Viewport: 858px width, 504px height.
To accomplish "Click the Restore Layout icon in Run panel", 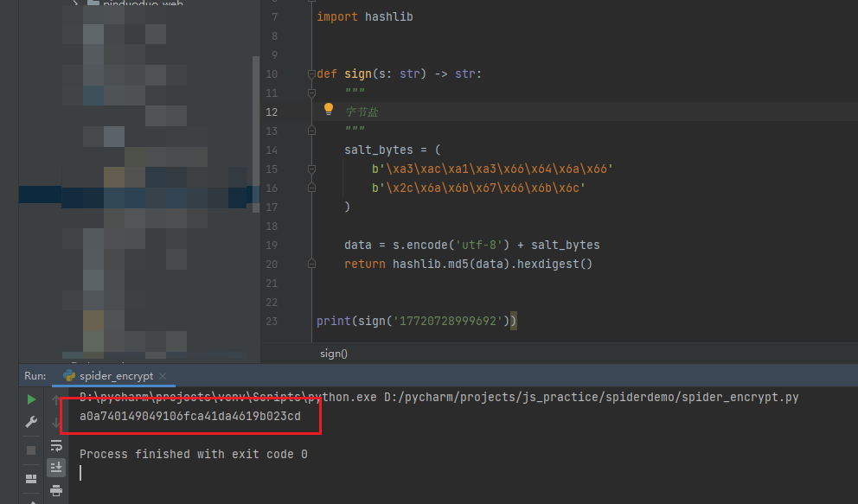I will click(31, 478).
